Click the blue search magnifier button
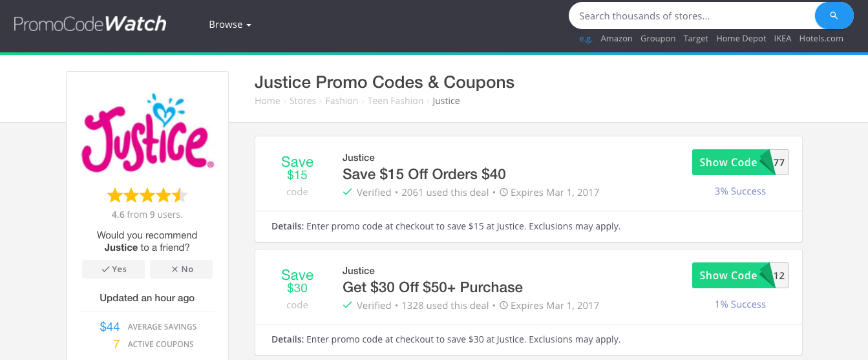Screen dimensions: 868x360 click(x=834, y=16)
